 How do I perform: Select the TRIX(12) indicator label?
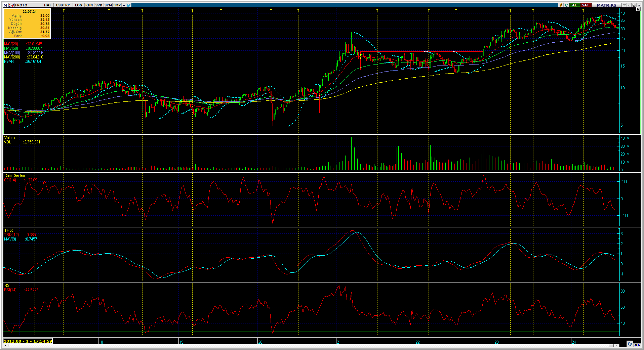[x=11, y=235]
